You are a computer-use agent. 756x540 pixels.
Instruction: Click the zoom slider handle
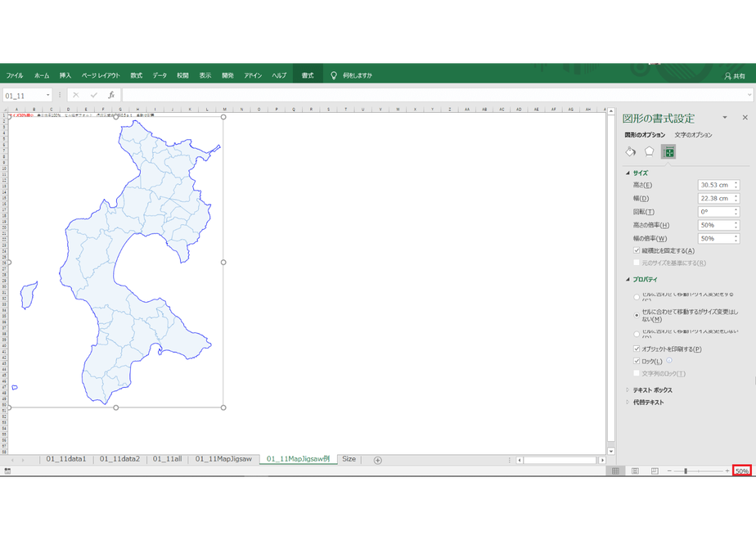click(685, 470)
